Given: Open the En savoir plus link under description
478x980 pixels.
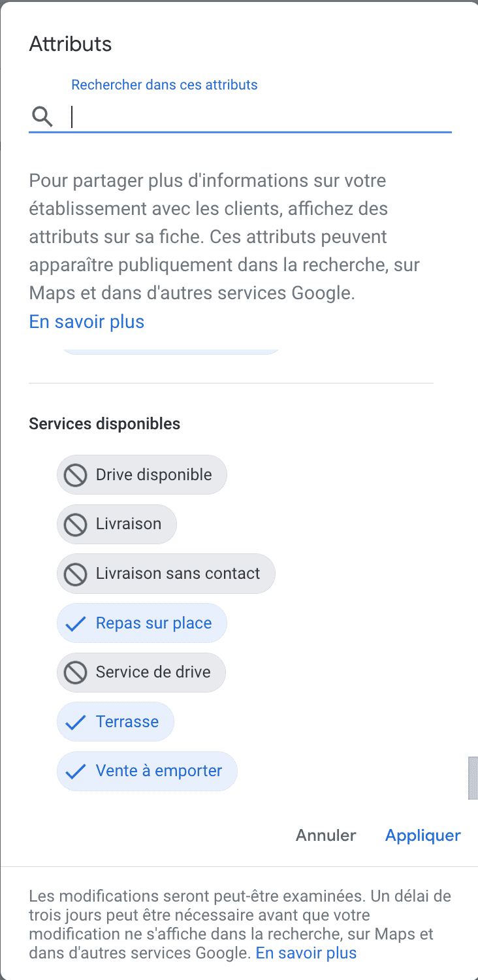Looking at the screenshot, I should [x=87, y=321].
